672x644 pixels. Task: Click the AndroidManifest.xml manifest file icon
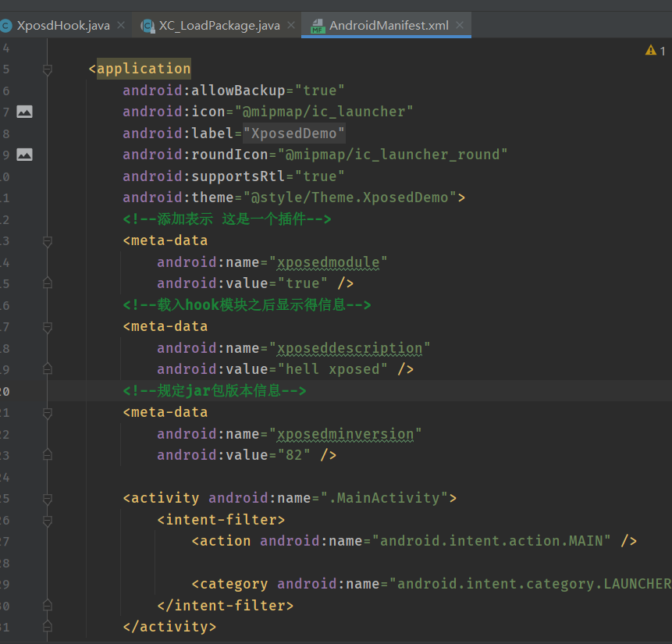(318, 26)
